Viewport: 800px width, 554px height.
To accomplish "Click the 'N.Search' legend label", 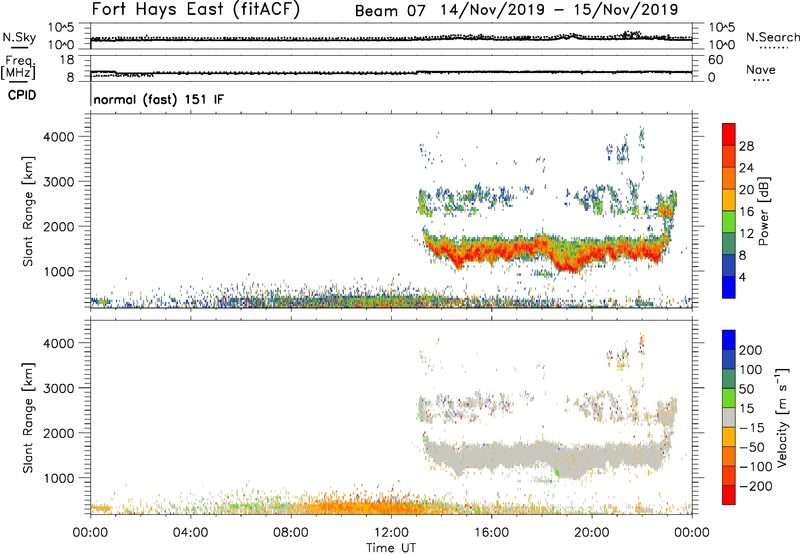I will (773, 37).
